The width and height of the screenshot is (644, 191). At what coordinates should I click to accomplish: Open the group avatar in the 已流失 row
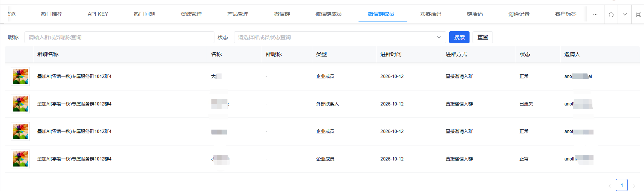pyautogui.click(x=20, y=104)
